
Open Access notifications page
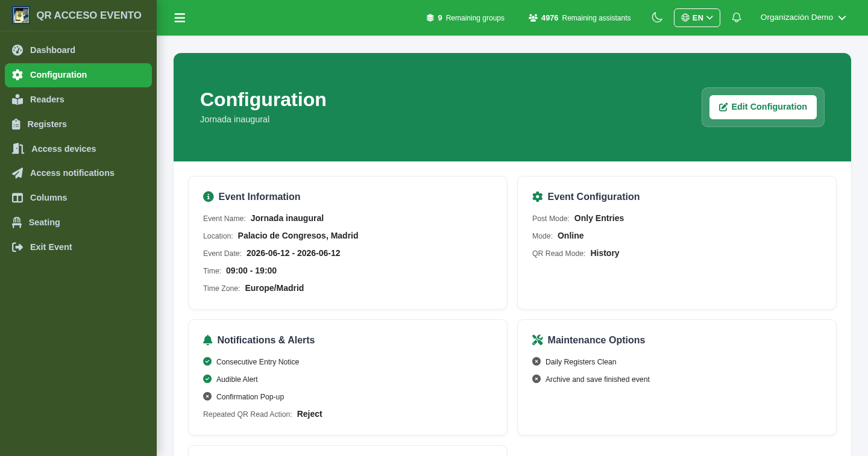point(78,173)
